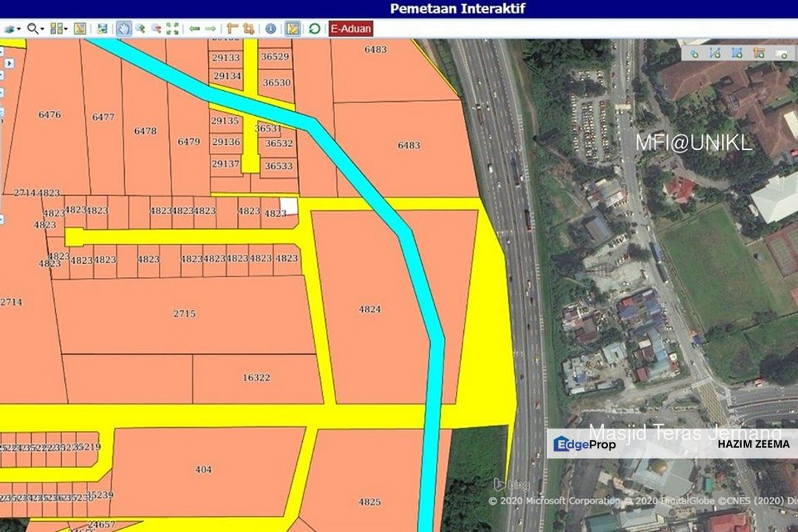Click the map sheet icon beside grid dropdown

pos(80,29)
